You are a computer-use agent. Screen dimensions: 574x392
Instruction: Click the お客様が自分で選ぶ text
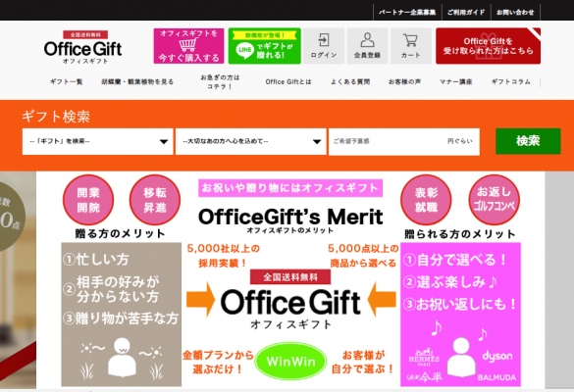(x=363, y=362)
